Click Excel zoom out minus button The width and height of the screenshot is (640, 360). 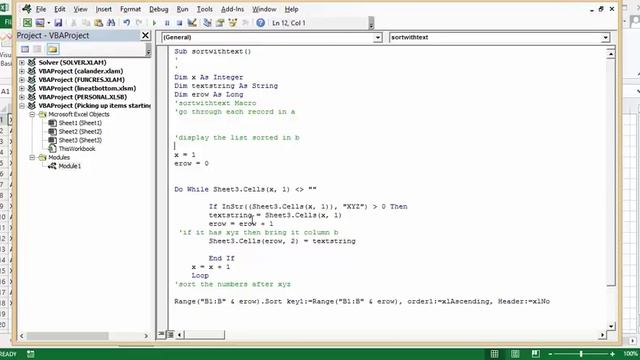click(550, 354)
